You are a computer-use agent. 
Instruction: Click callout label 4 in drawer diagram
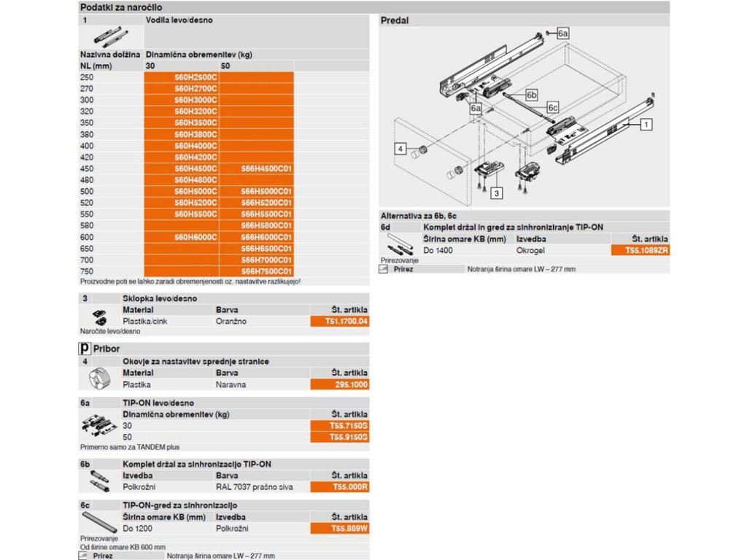pos(400,149)
